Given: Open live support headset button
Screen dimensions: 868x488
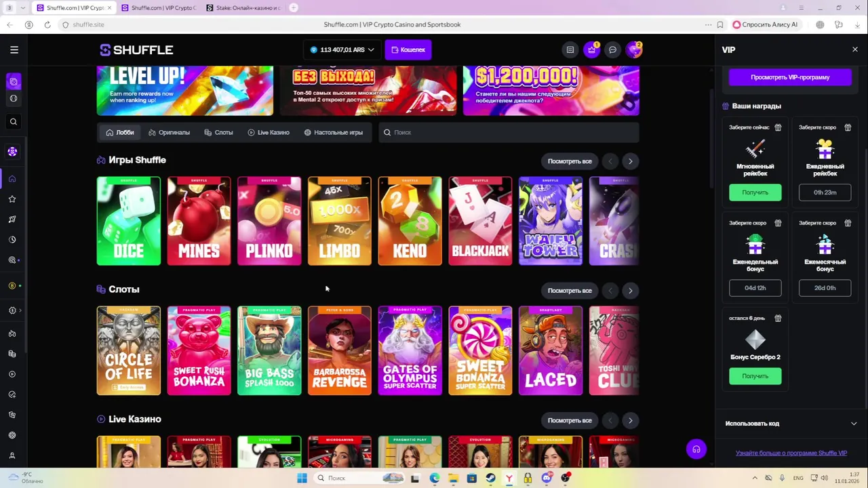Looking at the screenshot, I should [696, 449].
